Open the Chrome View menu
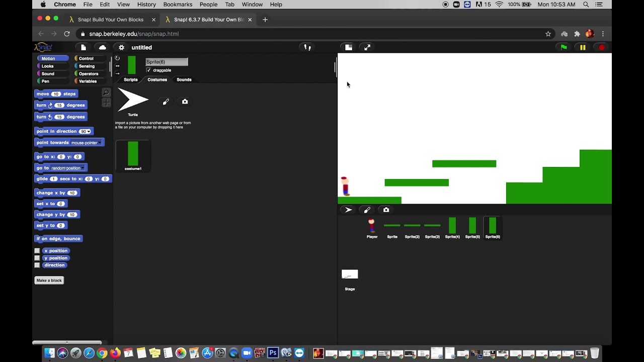This screenshot has width=644, height=362. click(x=123, y=5)
